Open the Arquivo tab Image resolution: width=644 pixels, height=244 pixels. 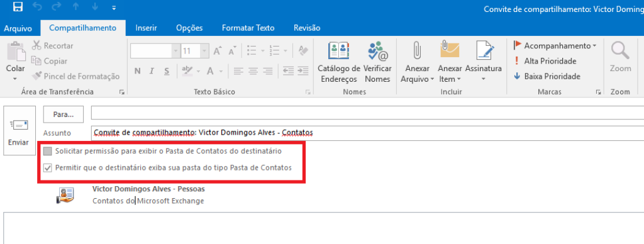pos(18,28)
